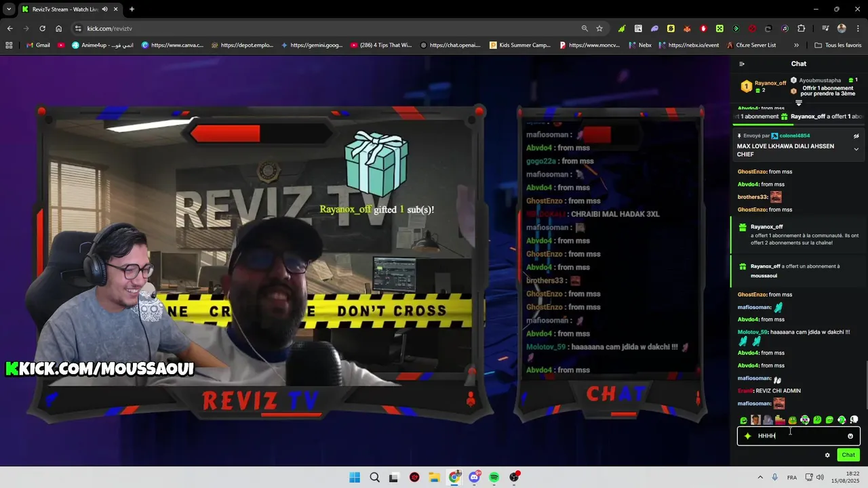Bookmark this page with the star
Screen dimensions: 868x488
[599, 28]
